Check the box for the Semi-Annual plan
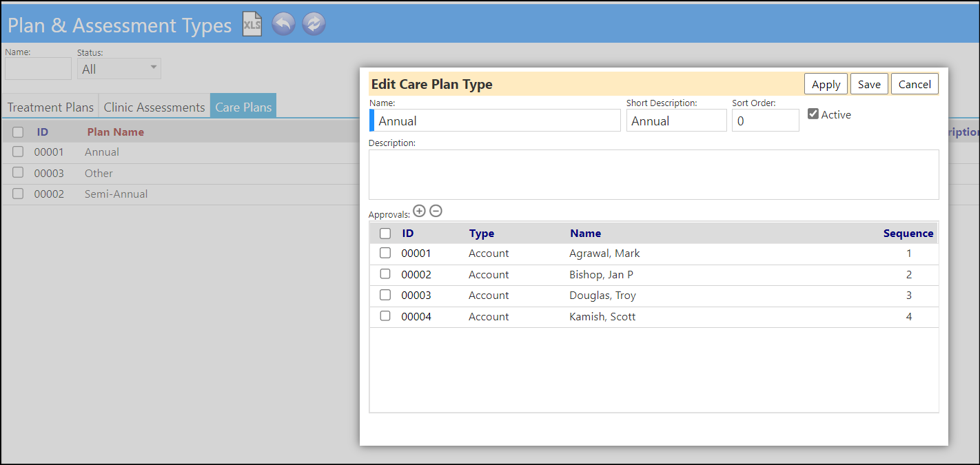The height and width of the screenshot is (465, 980). pos(18,194)
